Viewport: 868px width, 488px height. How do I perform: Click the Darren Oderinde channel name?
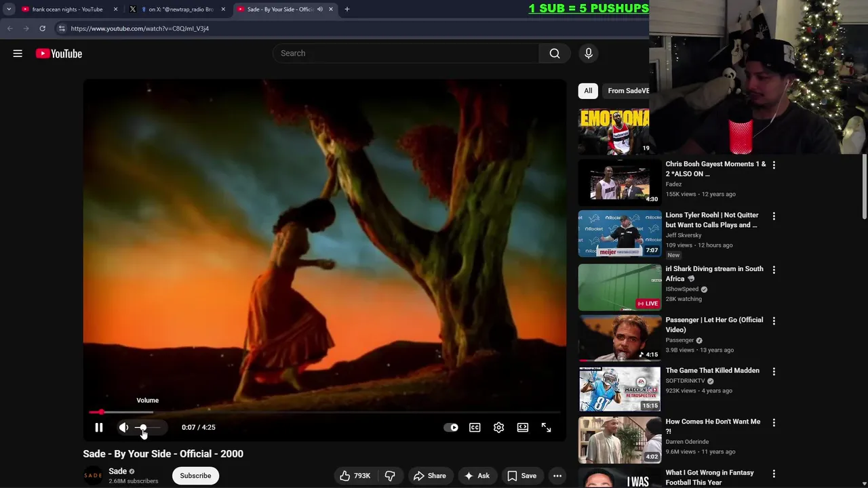point(688,442)
